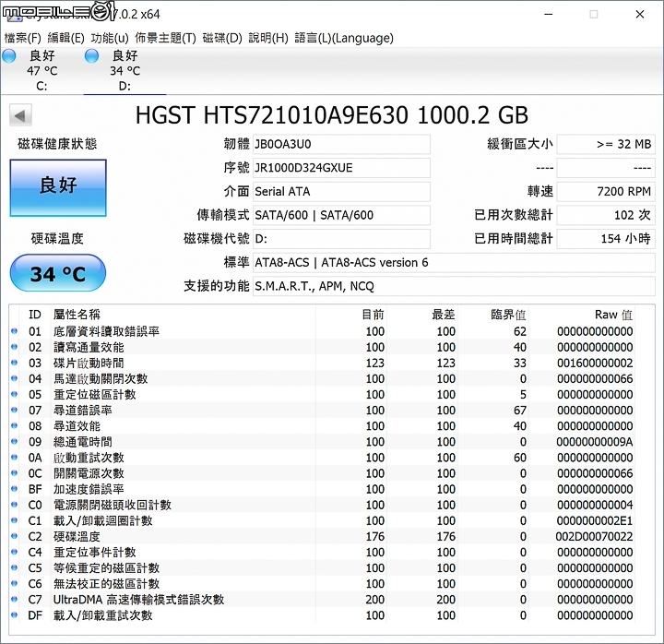Click the >= 32 MB buffer size field
The height and width of the screenshot is (644, 664).
606,144
